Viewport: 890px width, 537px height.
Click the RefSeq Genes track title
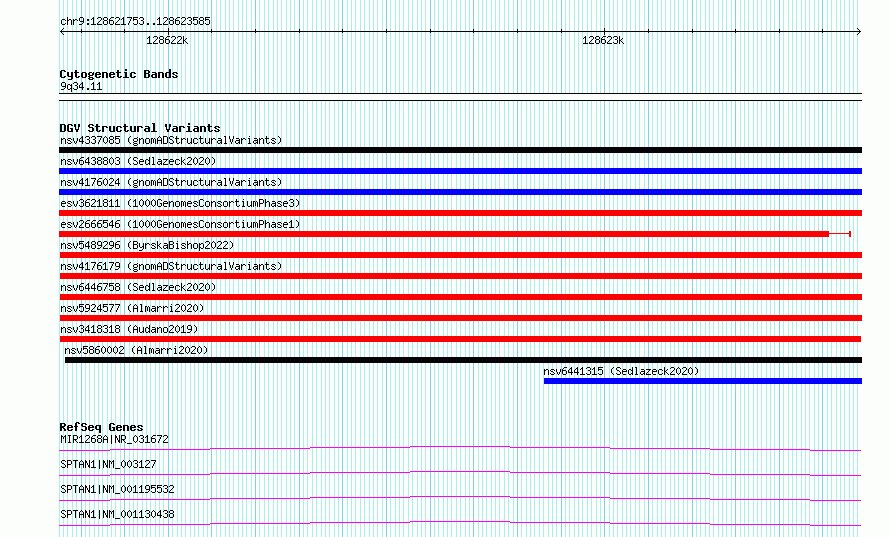pyautogui.click(x=101, y=427)
